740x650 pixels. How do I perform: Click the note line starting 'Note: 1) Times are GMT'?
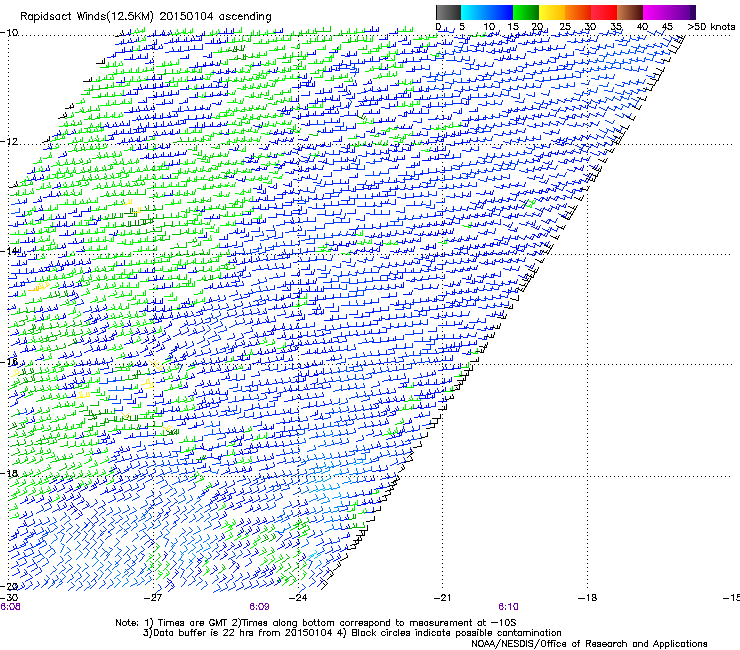tap(316, 623)
